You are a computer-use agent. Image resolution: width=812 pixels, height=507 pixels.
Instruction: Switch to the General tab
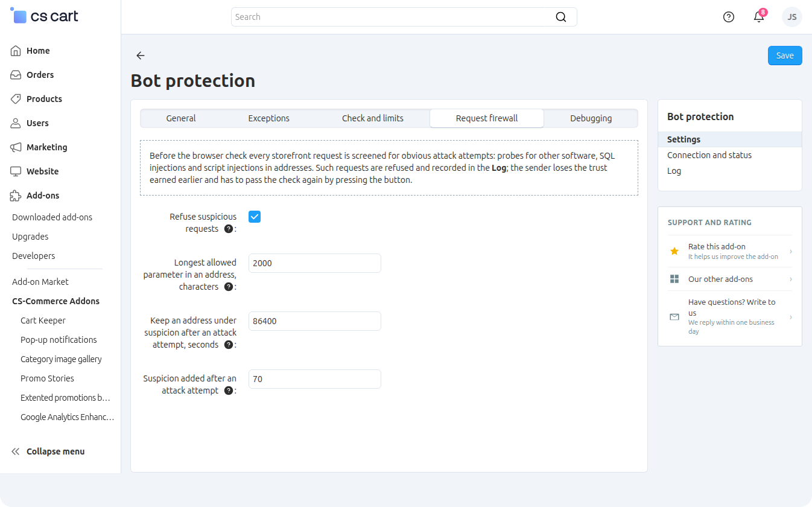181,118
